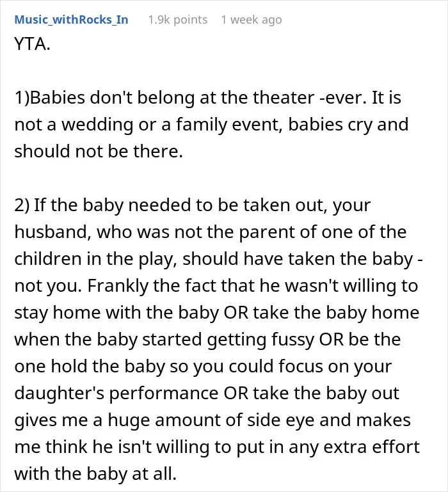Image resolution: width=448 pixels, height=492 pixels.
Task: Open the Music_withRocks_In user profile
Action: [x=71, y=19]
